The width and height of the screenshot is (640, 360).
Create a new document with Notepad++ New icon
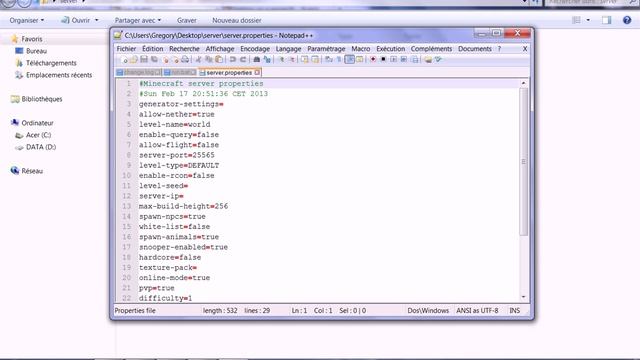125,60
